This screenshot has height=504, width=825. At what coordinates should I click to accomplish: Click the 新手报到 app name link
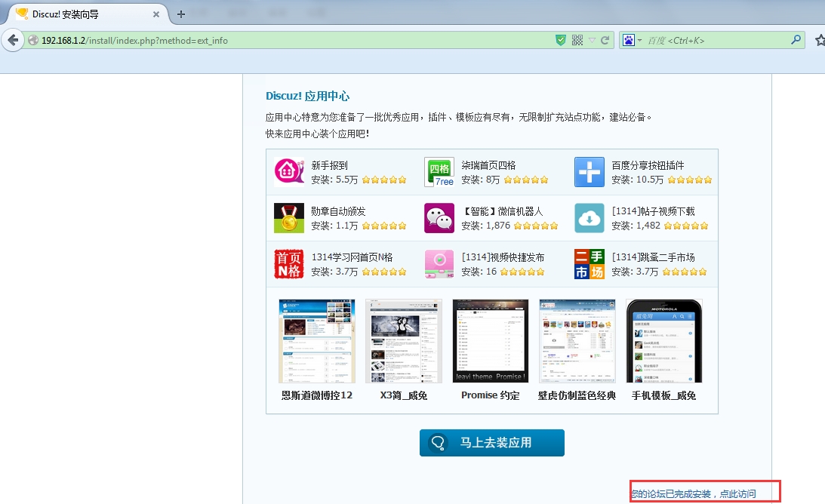[x=329, y=165]
